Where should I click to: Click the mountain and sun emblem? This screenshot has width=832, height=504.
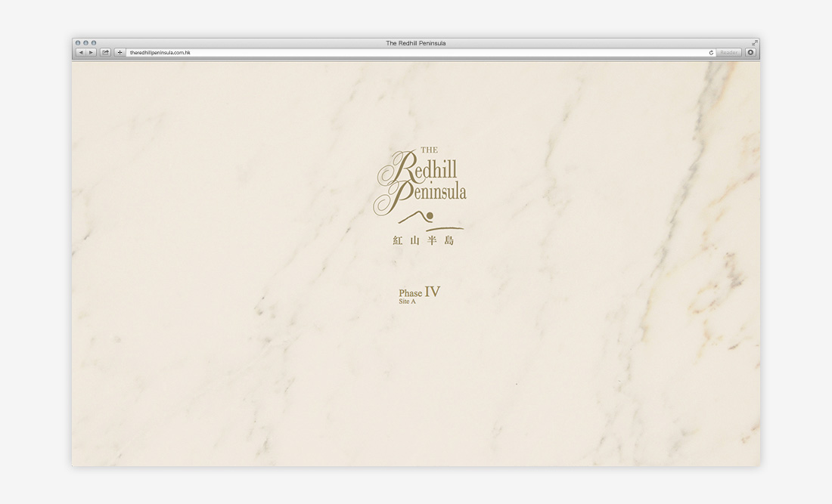(430, 219)
